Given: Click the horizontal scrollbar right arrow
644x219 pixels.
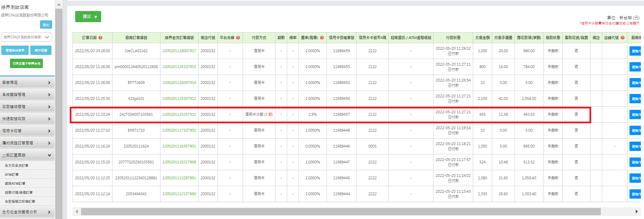Looking at the screenshot, I should [x=636, y=211].
